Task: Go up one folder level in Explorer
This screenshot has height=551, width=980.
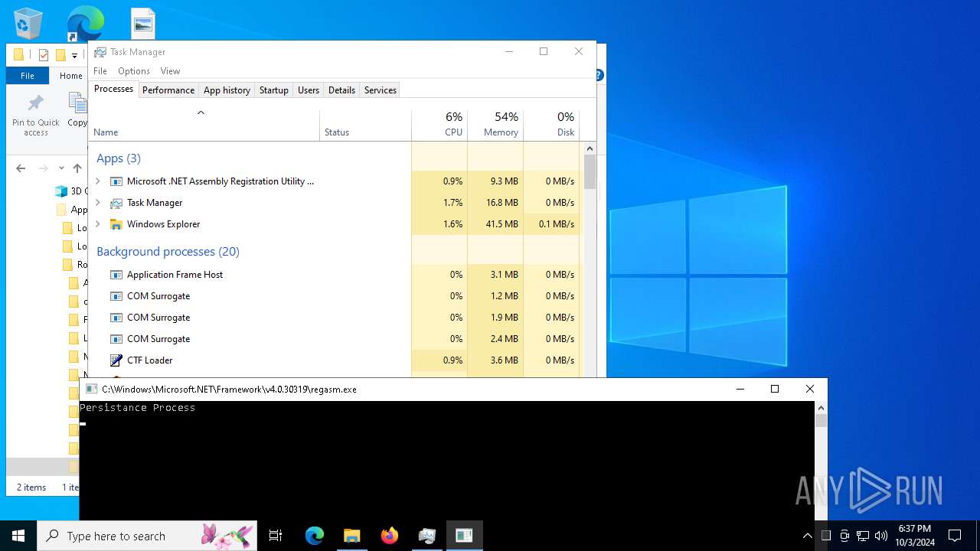Action: pyautogui.click(x=77, y=168)
